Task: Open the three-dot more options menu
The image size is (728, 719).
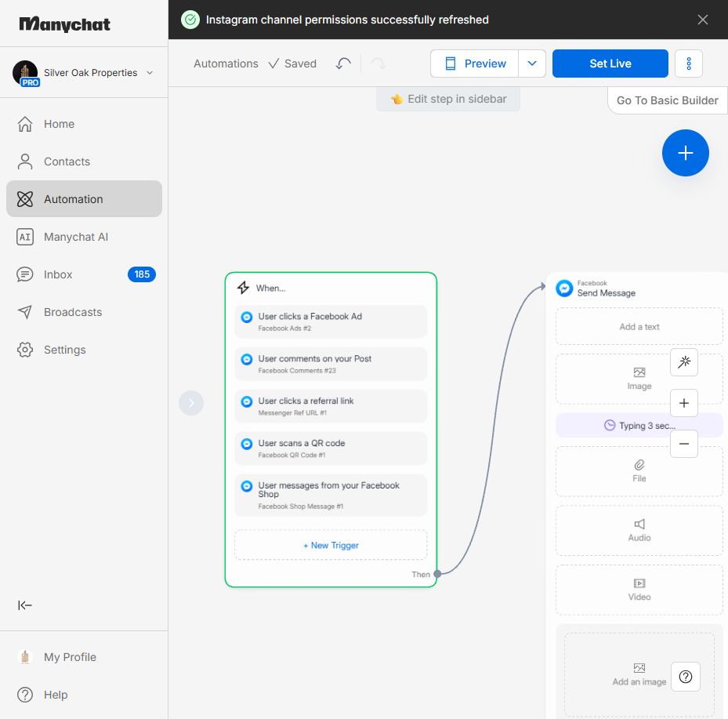Action: [689, 64]
